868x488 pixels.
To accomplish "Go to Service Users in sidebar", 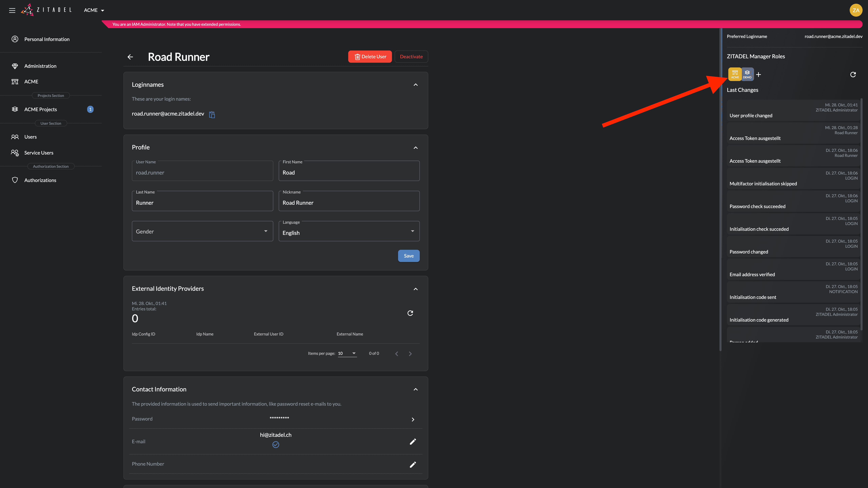I will [x=39, y=153].
